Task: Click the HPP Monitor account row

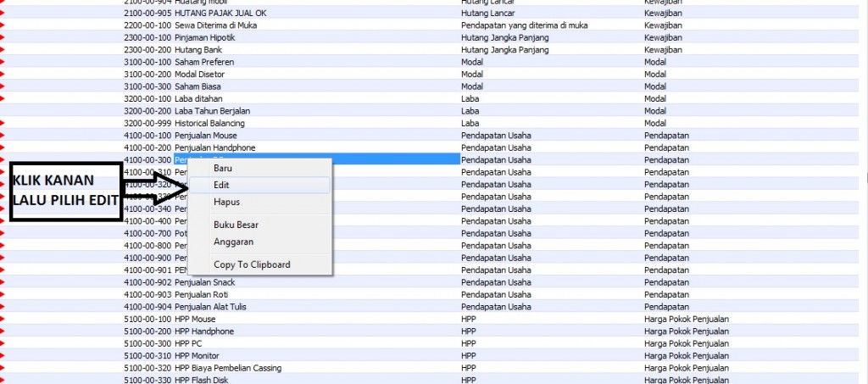Action: (x=195, y=356)
